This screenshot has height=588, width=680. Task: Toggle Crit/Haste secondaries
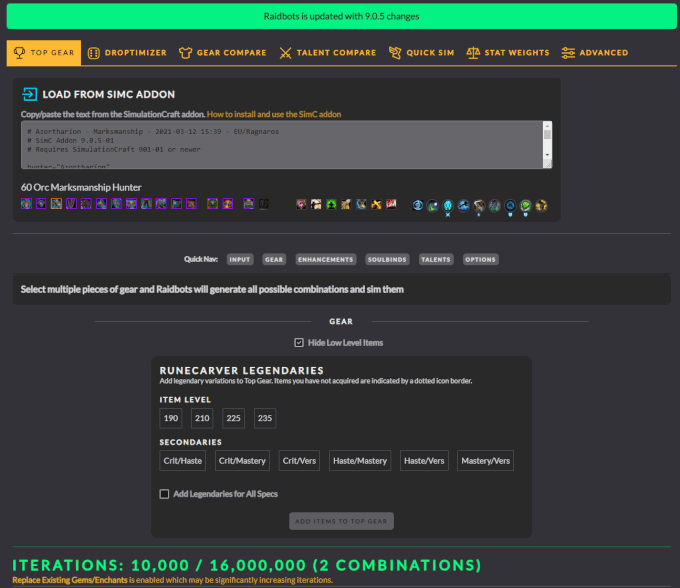point(183,461)
